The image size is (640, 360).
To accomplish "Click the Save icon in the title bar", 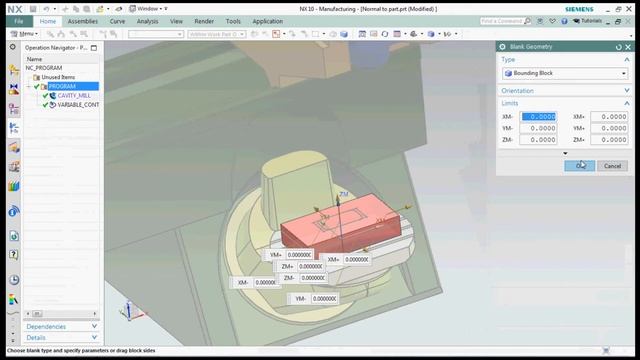I will (33, 9).
